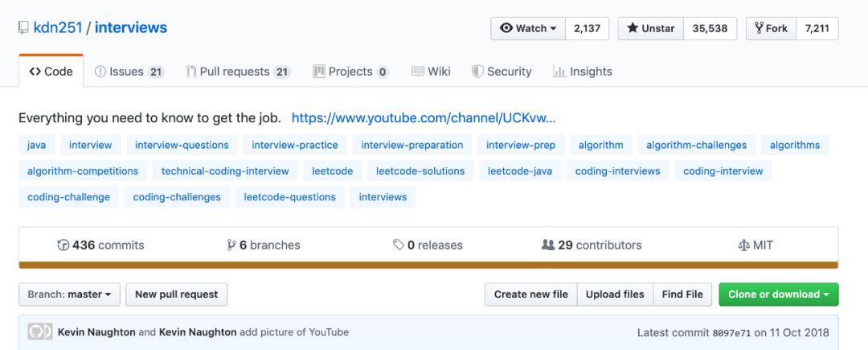The height and width of the screenshot is (350, 868).
Task: Select the leetcode topic tag
Action: 333,171
